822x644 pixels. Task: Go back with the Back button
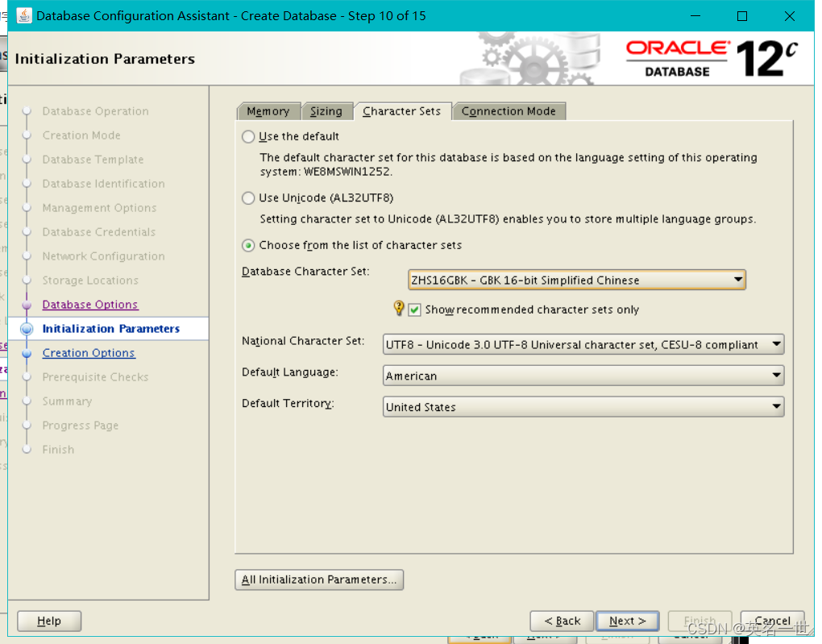pyautogui.click(x=562, y=621)
